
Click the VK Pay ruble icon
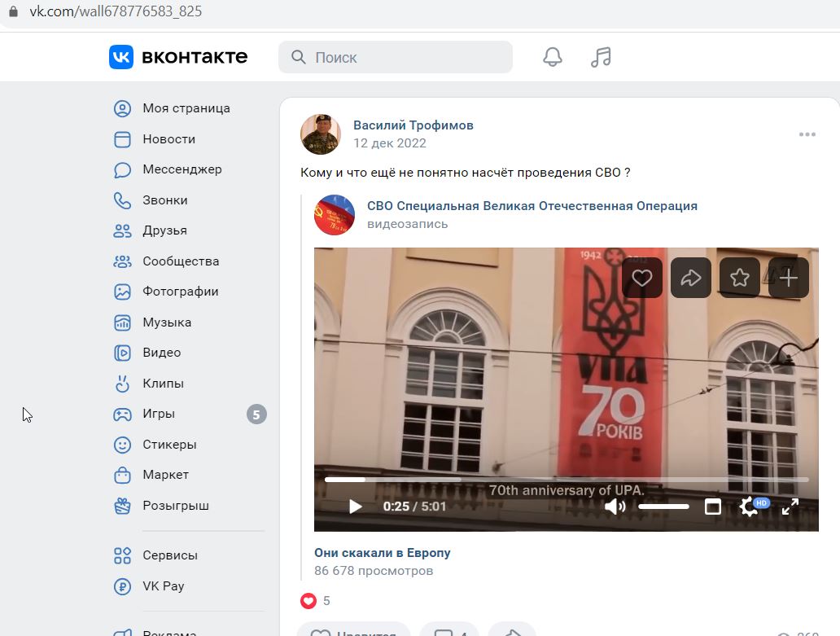122,586
